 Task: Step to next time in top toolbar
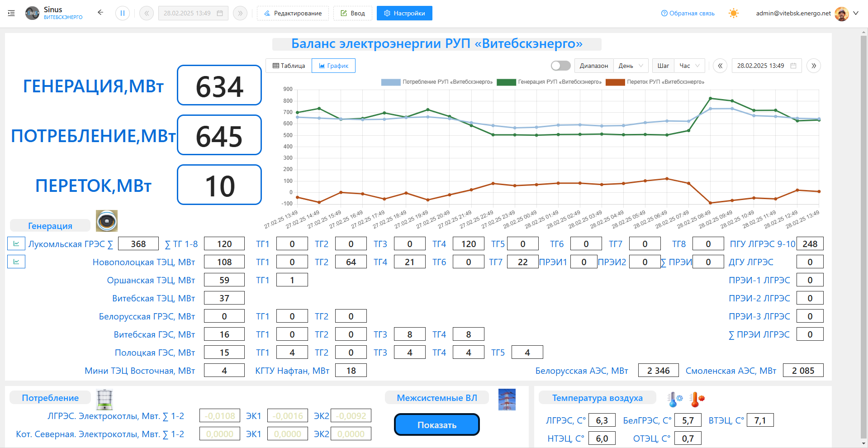click(x=240, y=13)
